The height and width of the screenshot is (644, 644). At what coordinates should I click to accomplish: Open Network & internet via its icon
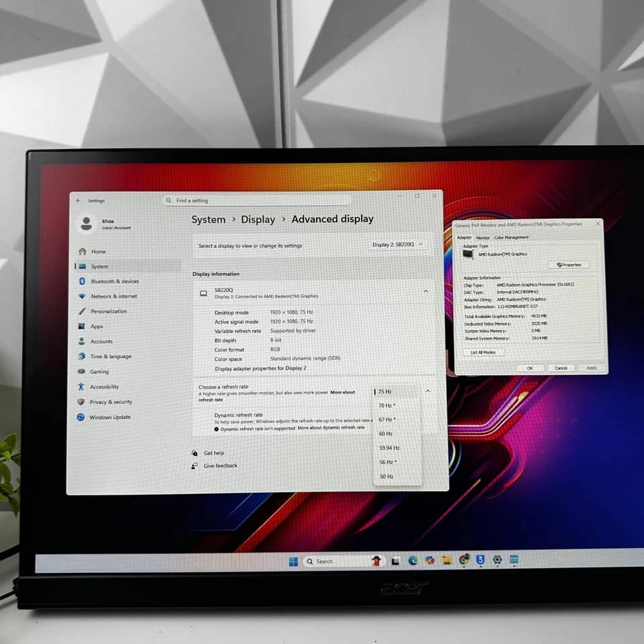coord(82,296)
